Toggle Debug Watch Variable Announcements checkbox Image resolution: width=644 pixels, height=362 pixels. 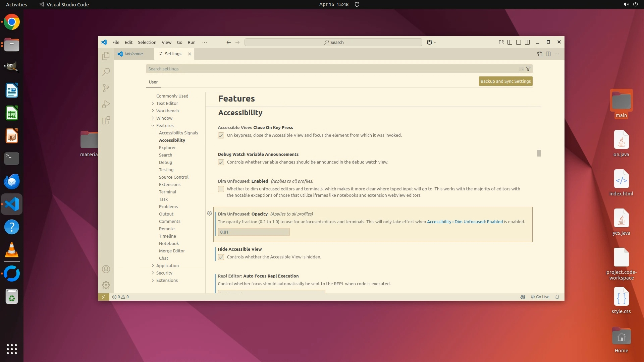(221, 162)
